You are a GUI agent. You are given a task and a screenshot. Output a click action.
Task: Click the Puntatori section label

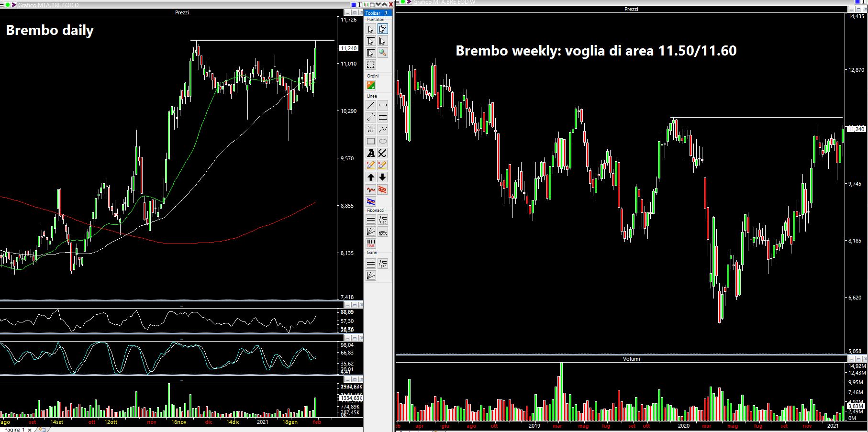click(376, 20)
